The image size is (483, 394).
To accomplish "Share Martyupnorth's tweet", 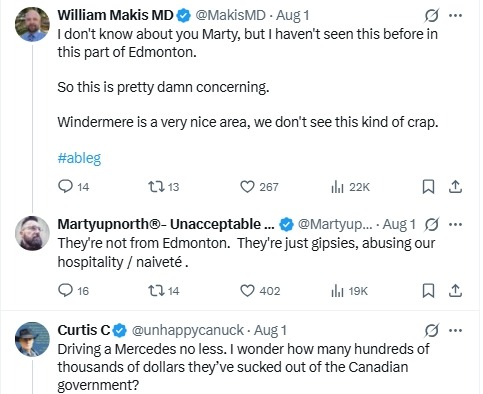I will click(455, 291).
